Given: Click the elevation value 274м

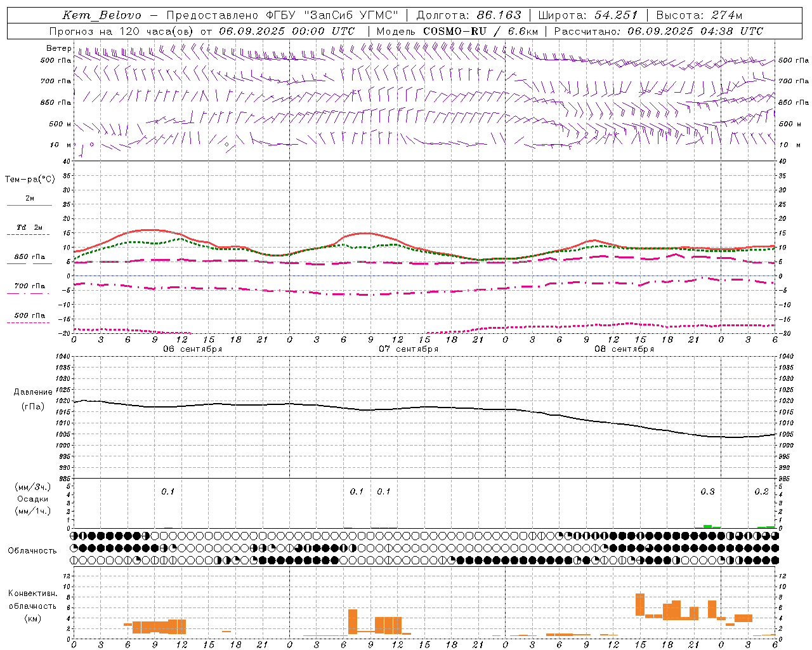Looking at the screenshot, I should tap(726, 16).
